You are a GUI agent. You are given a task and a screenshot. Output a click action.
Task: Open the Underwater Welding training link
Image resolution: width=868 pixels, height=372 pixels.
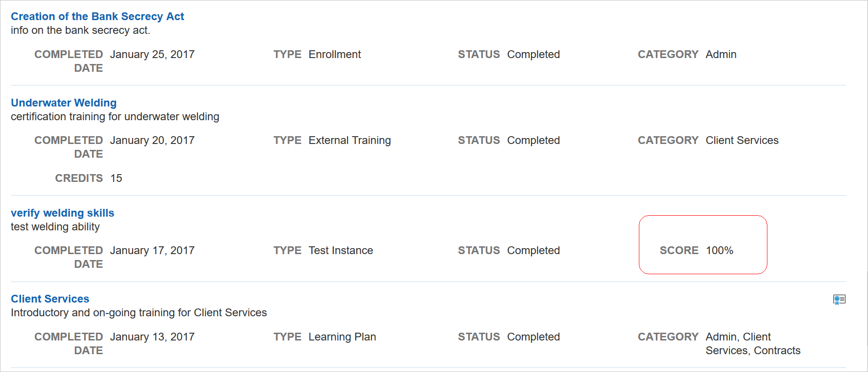[x=64, y=103]
